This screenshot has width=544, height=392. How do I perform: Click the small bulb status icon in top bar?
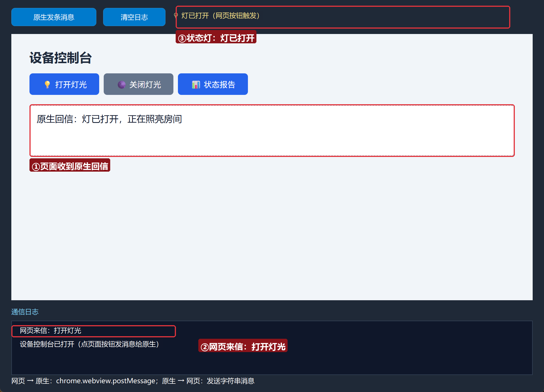[x=176, y=15]
